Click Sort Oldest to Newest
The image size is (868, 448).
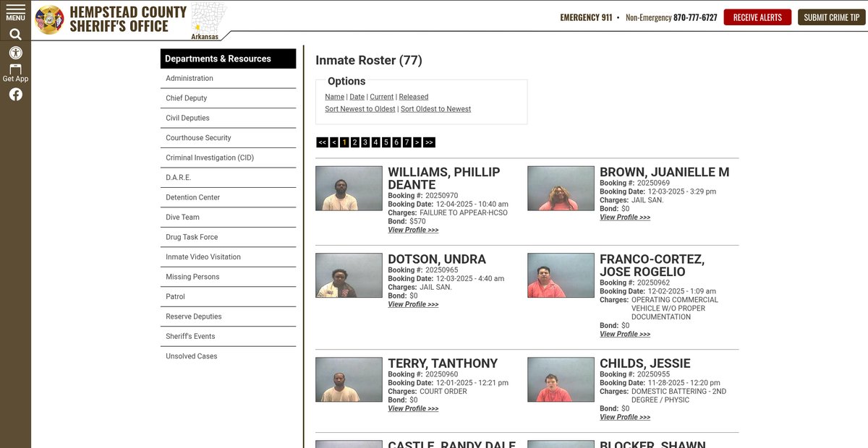pyautogui.click(x=435, y=109)
